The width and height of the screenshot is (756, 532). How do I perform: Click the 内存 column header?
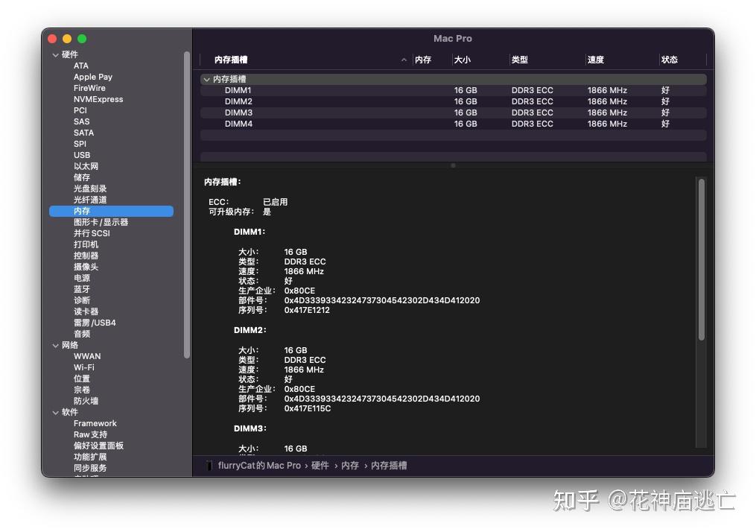423,60
